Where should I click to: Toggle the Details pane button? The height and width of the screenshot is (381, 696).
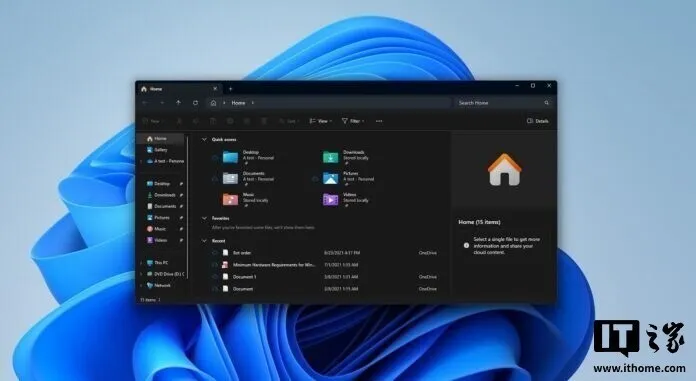pyautogui.click(x=538, y=121)
